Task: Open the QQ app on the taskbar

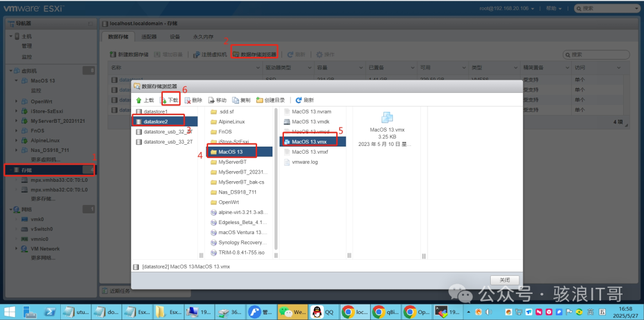Action: (x=323, y=312)
